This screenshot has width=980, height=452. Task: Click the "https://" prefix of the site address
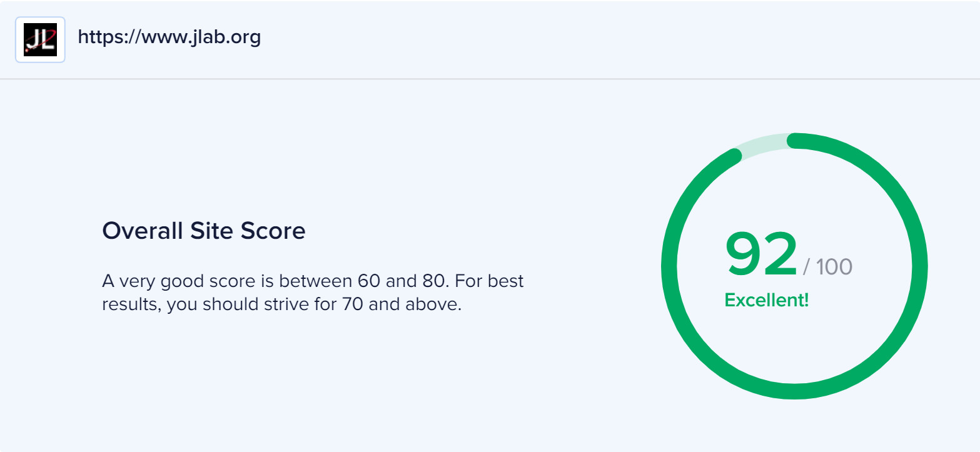pyautogui.click(x=109, y=38)
